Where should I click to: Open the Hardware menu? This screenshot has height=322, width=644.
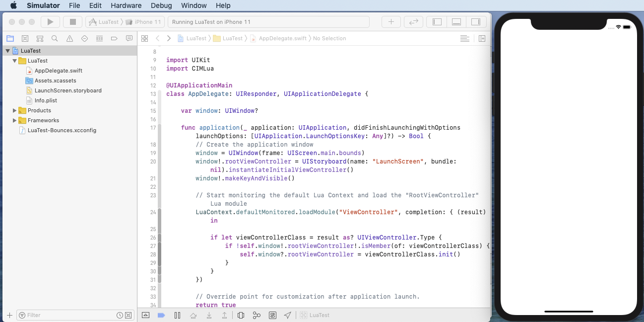(126, 5)
